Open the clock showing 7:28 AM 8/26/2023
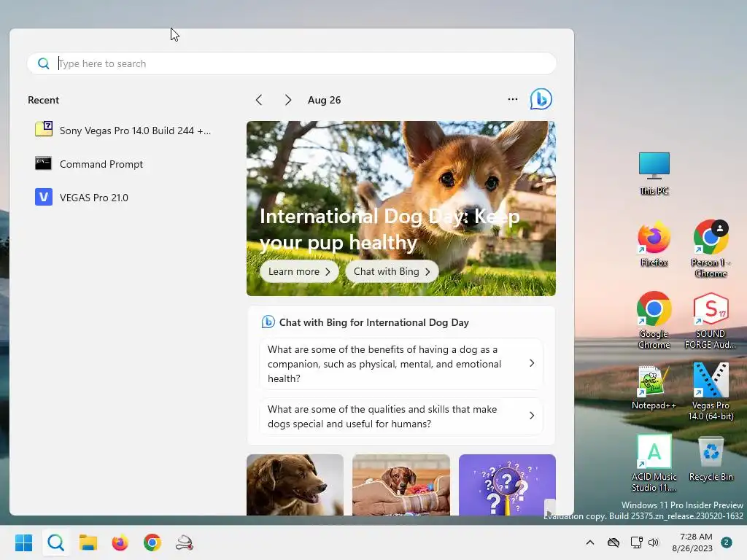This screenshot has width=747, height=560. 692,542
